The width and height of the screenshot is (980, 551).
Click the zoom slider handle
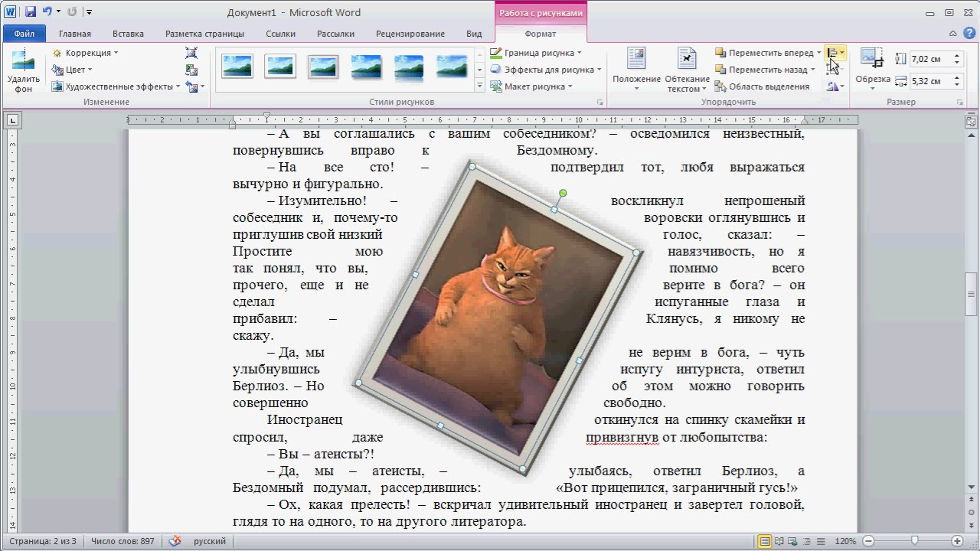pos(915,541)
